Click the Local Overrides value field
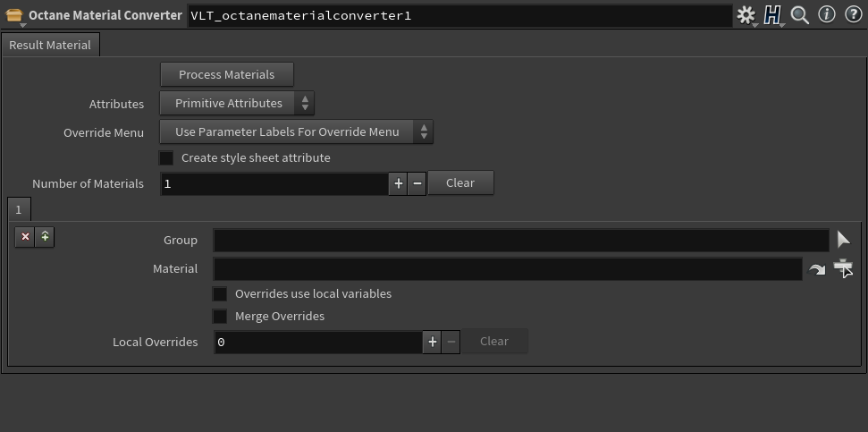This screenshot has width=868, height=432. [x=318, y=343]
